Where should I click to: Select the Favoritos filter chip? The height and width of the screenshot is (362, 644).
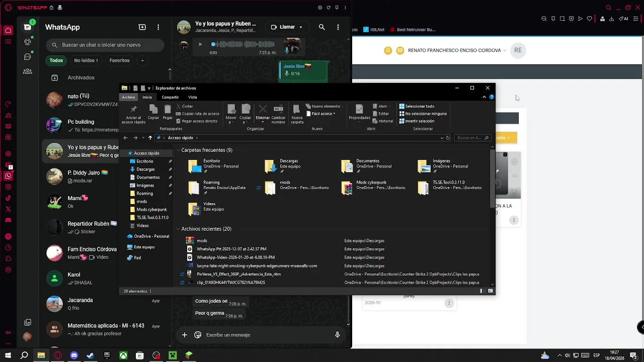(x=119, y=60)
